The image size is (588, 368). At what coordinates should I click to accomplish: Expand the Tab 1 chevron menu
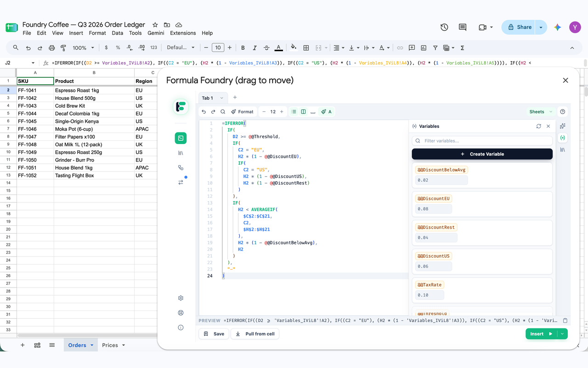(x=222, y=98)
